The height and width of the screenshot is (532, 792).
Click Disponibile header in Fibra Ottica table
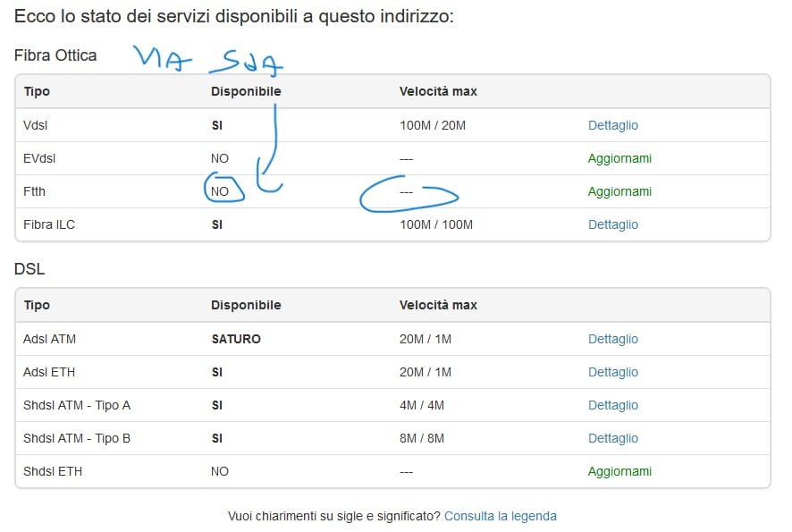click(246, 91)
